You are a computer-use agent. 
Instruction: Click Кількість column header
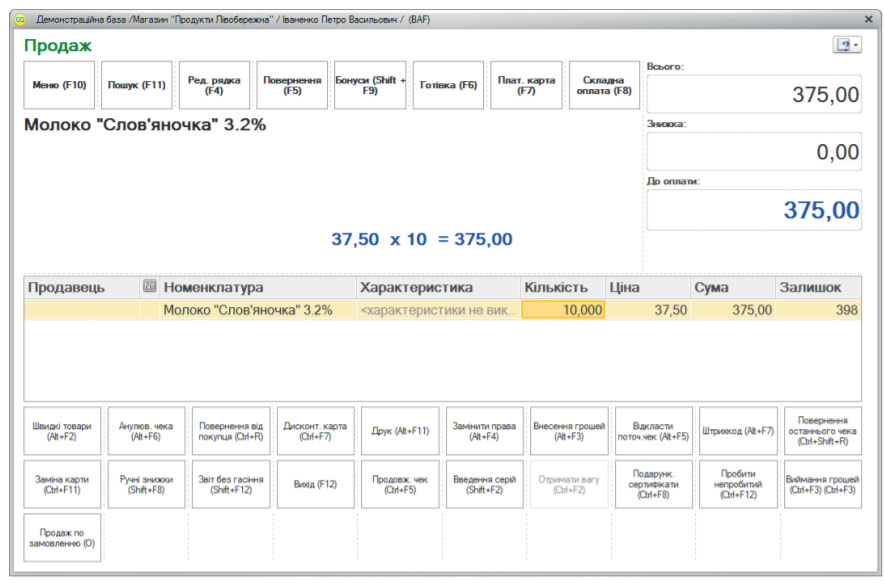coord(563,287)
